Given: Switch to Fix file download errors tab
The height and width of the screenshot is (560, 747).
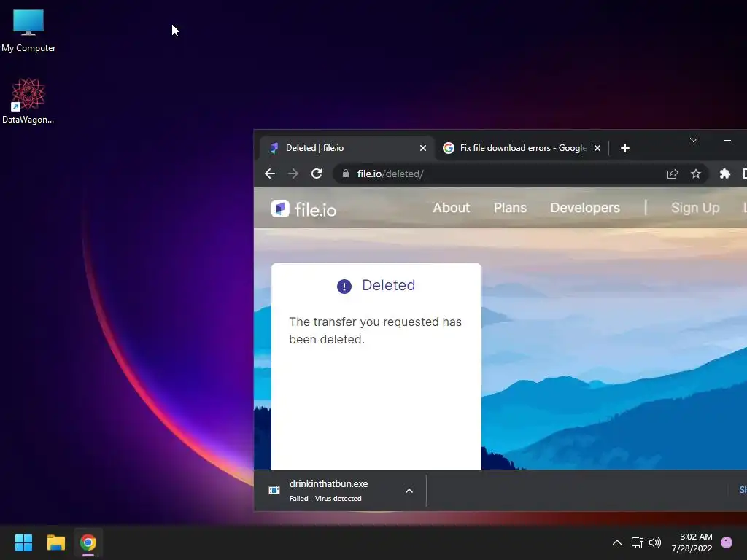Looking at the screenshot, I should point(523,148).
